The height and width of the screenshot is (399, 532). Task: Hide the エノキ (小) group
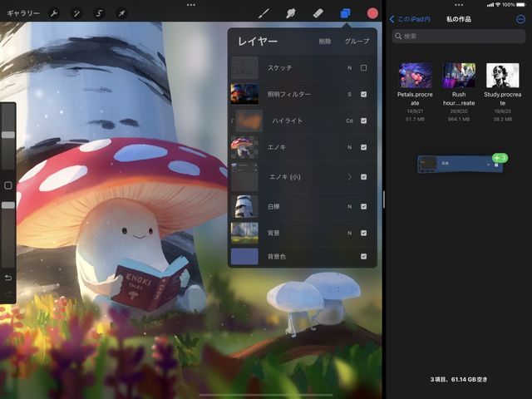click(363, 177)
